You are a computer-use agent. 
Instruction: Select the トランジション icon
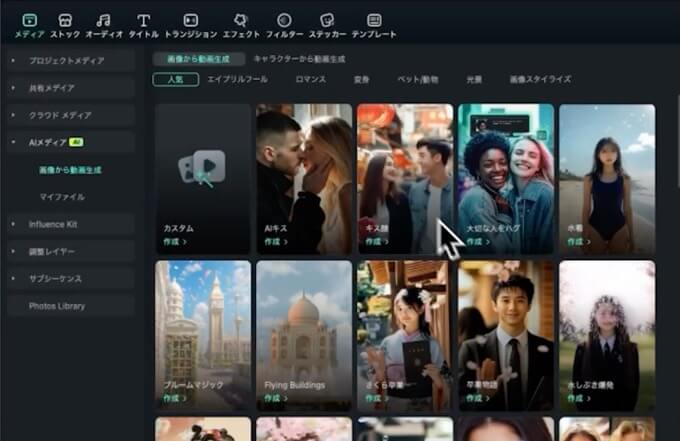click(191, 20)
